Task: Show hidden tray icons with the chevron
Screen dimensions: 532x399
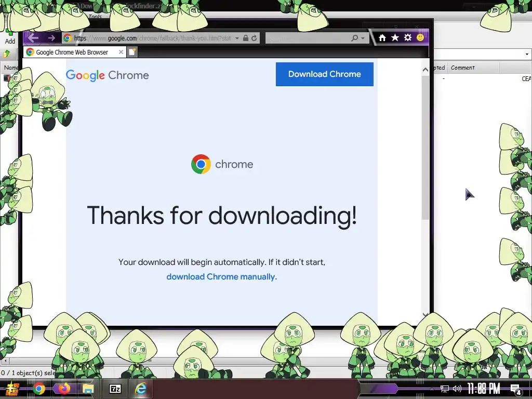Action: [x=432, y=389]
